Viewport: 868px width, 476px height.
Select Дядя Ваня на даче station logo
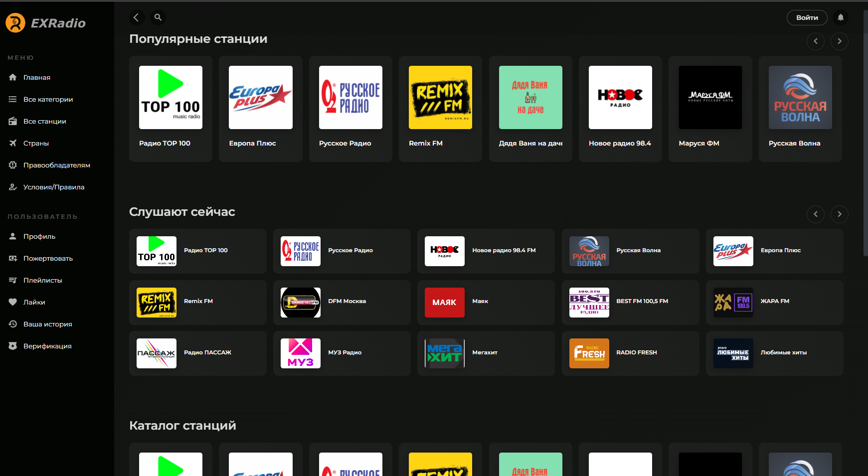[x=530, y=97]
